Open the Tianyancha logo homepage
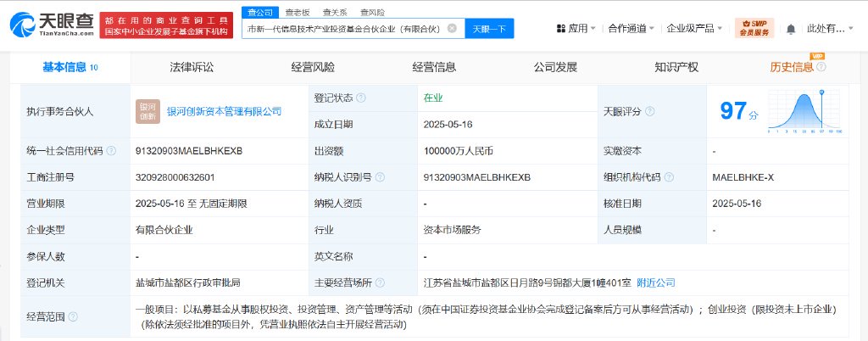This screenshot has height=341, width=868. tap(53, 25)
